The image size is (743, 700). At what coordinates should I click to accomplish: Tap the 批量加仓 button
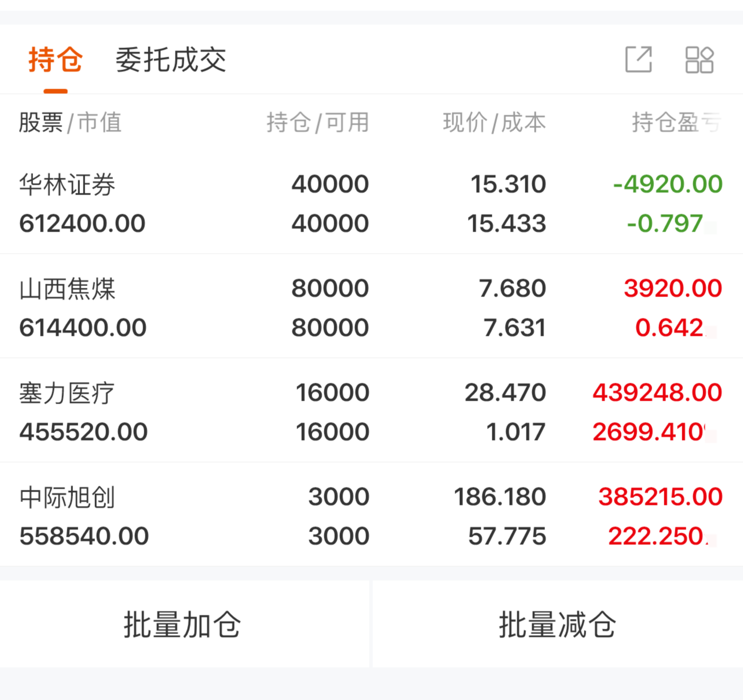pos(183,624)
